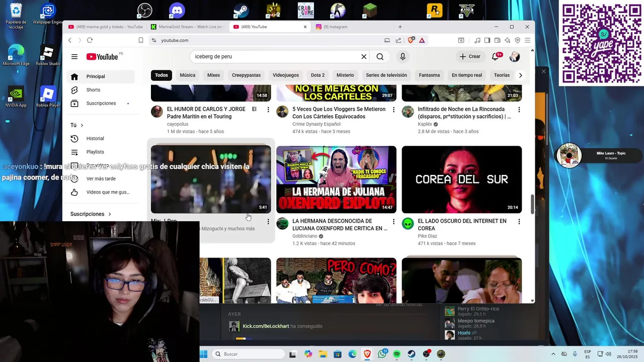
Task: Open the music note playlist icon
Action: [477, 40]
